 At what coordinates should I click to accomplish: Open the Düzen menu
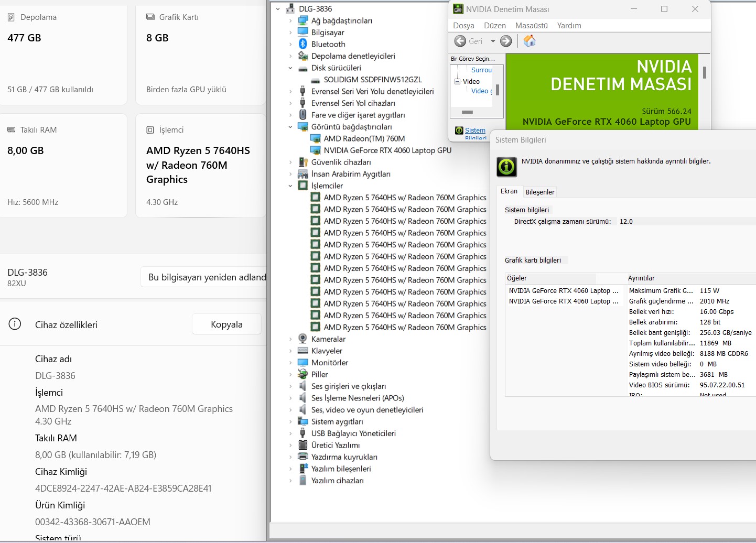tap(495, 25)
